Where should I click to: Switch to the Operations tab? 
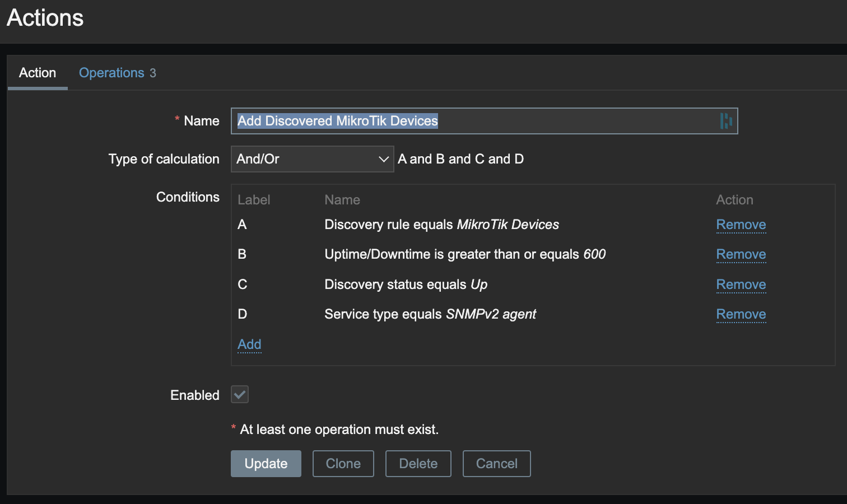(x=117, y=73)
